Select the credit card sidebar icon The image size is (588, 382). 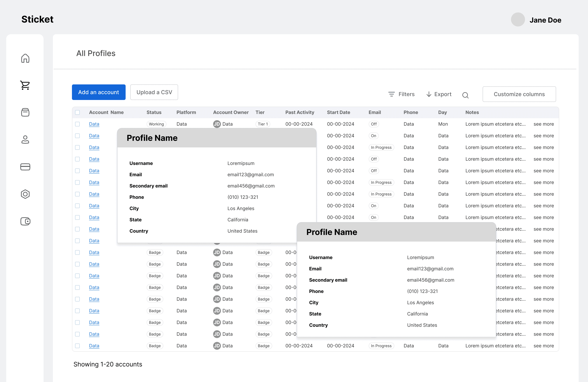pos(25,167)
